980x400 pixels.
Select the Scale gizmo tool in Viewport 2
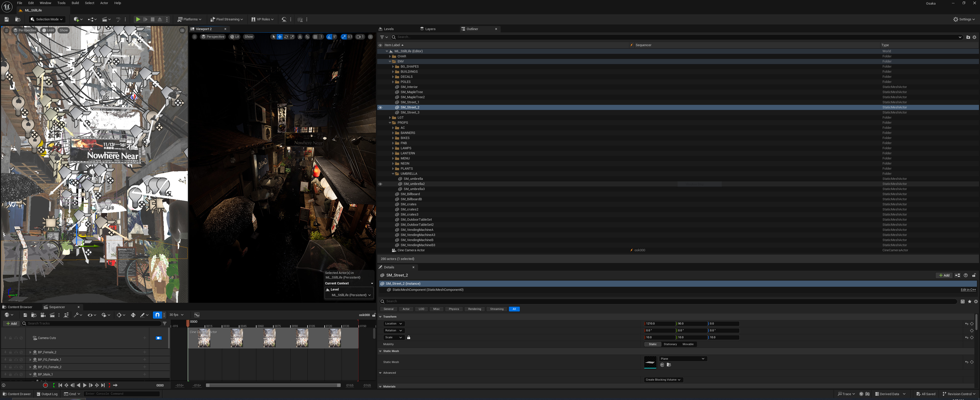coord(292,37)
